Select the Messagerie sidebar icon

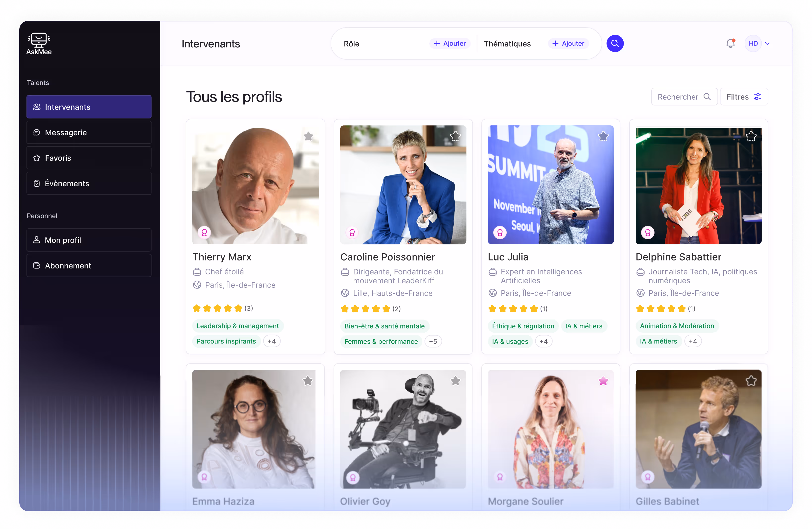click(37, 132)
